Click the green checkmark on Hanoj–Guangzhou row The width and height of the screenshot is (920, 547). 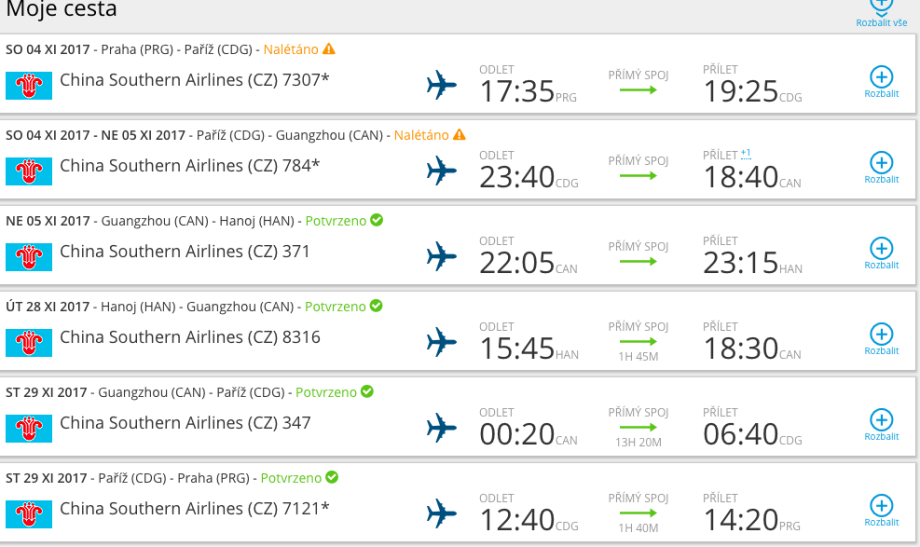pyautogui.click(x=376, y=306)
